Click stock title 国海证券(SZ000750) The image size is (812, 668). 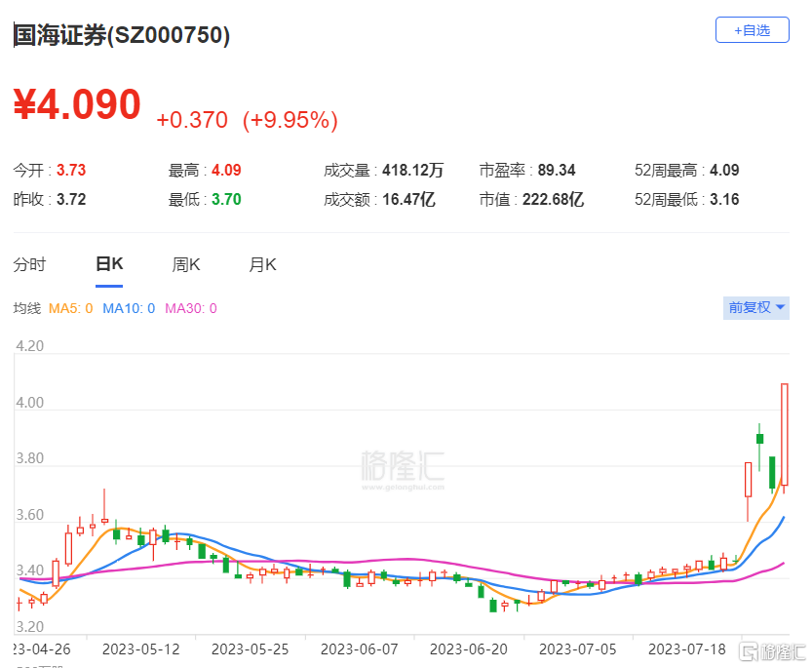coord(121,35)
